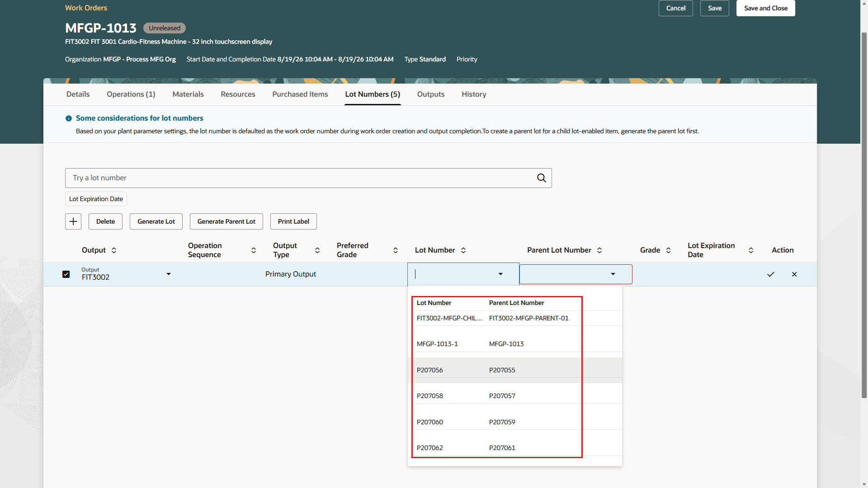Toggle the Lot Number dropdown arrow

pos(500,274)
